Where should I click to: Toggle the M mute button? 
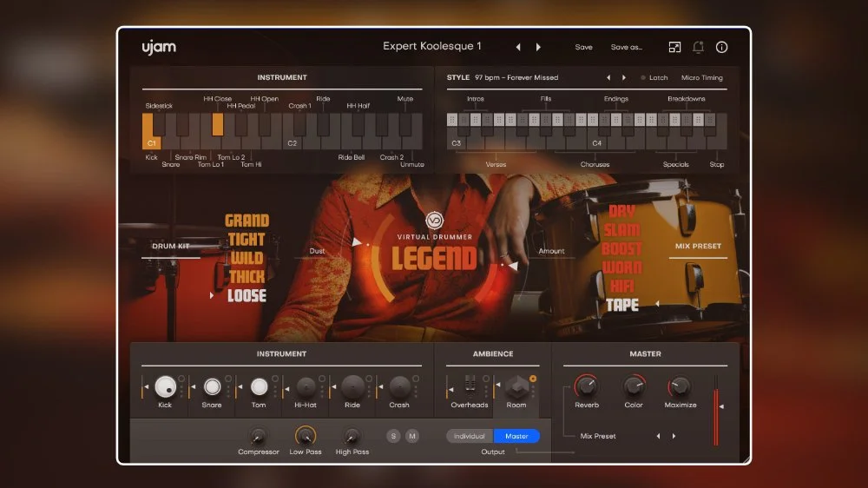click(x=412, y=436)
